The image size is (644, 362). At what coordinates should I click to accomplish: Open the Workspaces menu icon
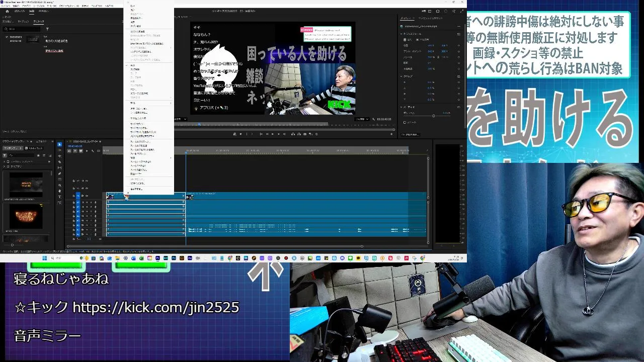pos(430,11)
